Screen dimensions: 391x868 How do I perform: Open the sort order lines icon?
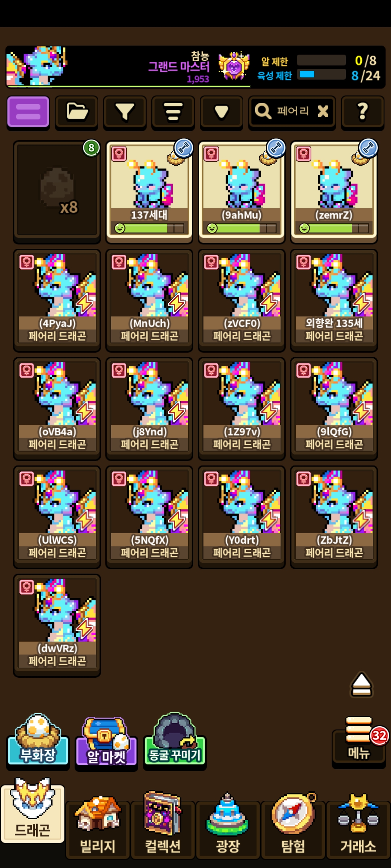pos(173,112)
